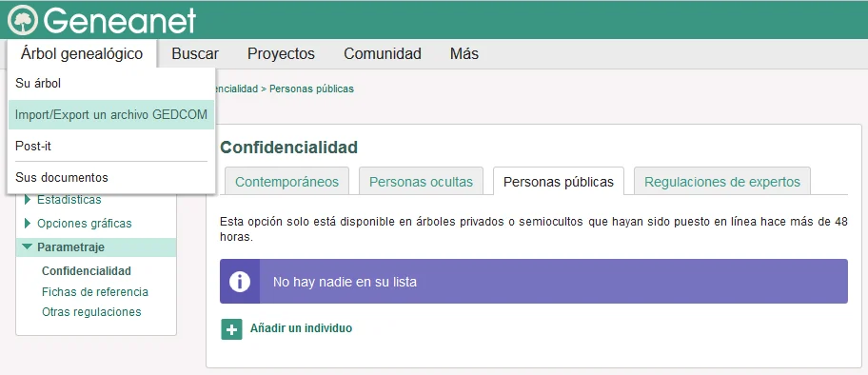Open the Buscar menu
Viewport: 868px width, 375px height.
tap(195, 53)
